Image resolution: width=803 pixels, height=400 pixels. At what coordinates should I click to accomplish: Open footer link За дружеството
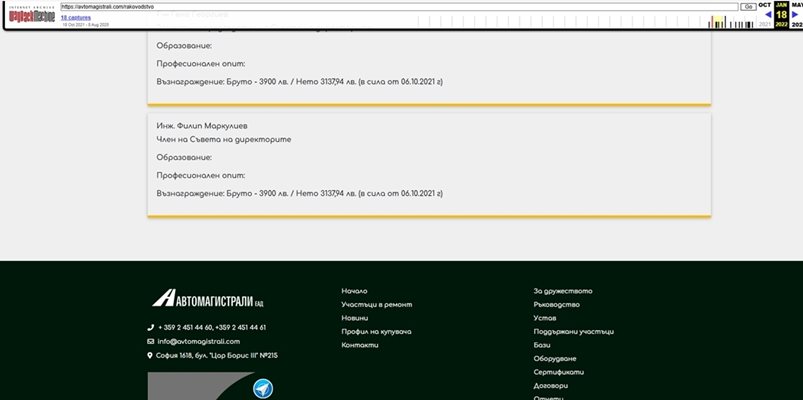563,291
